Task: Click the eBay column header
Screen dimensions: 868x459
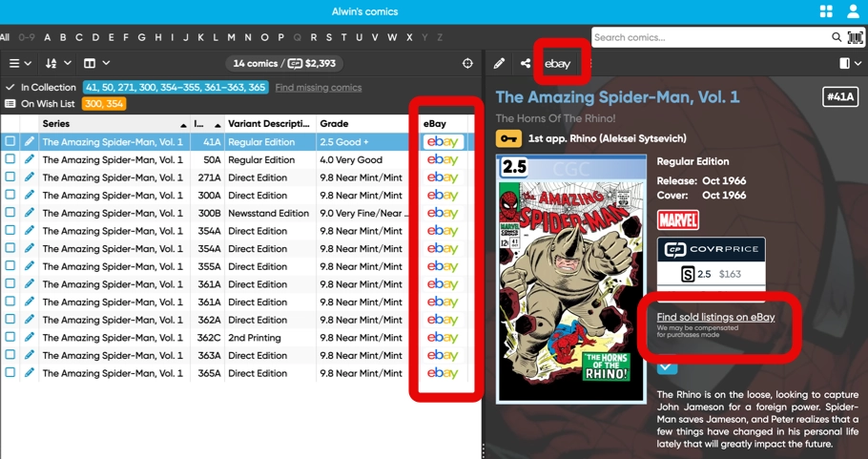Action: click(435, 124)
